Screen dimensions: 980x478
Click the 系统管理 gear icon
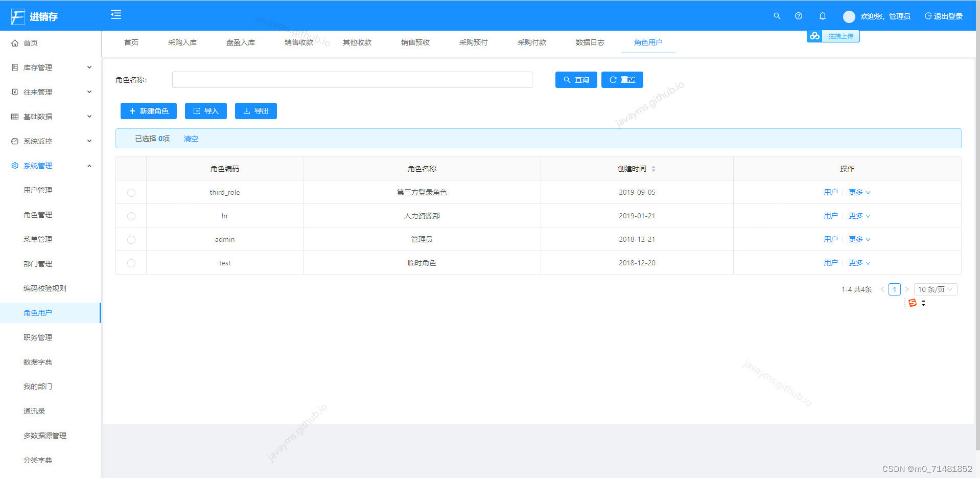tap(15, 166)
